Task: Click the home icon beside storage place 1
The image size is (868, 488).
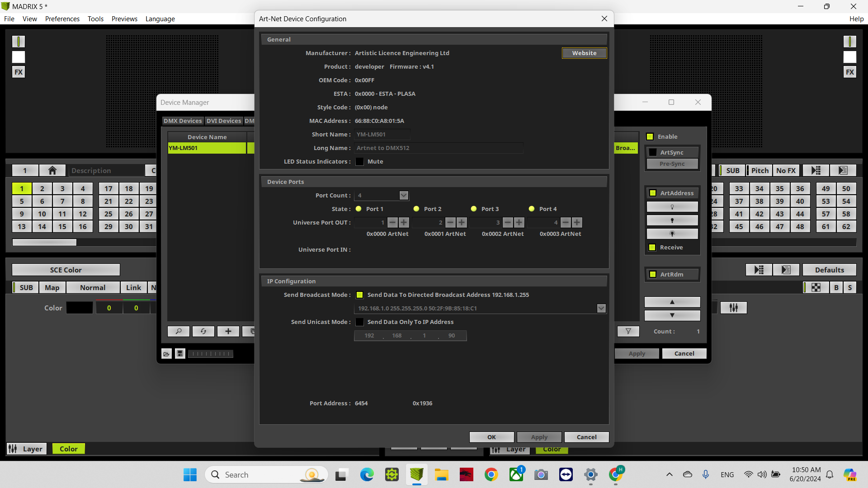Action: (x=52, y=170)
